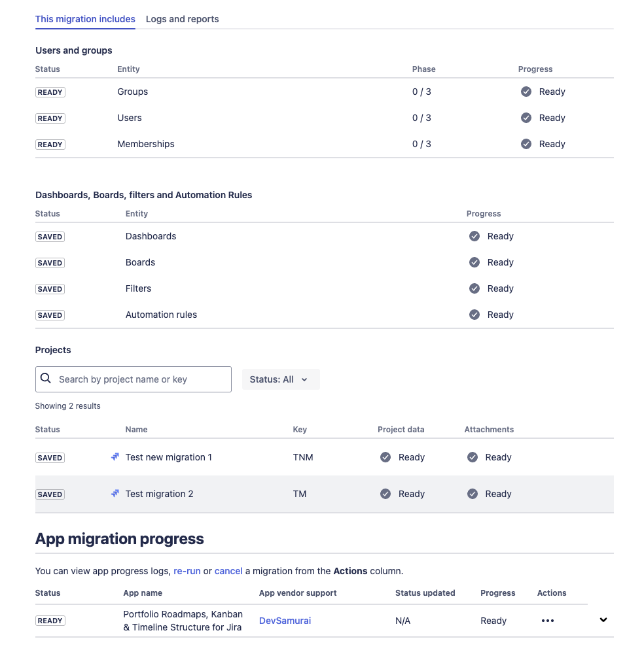
Task: Click the search magnifier icon in Projects
Action: (46, 378)
